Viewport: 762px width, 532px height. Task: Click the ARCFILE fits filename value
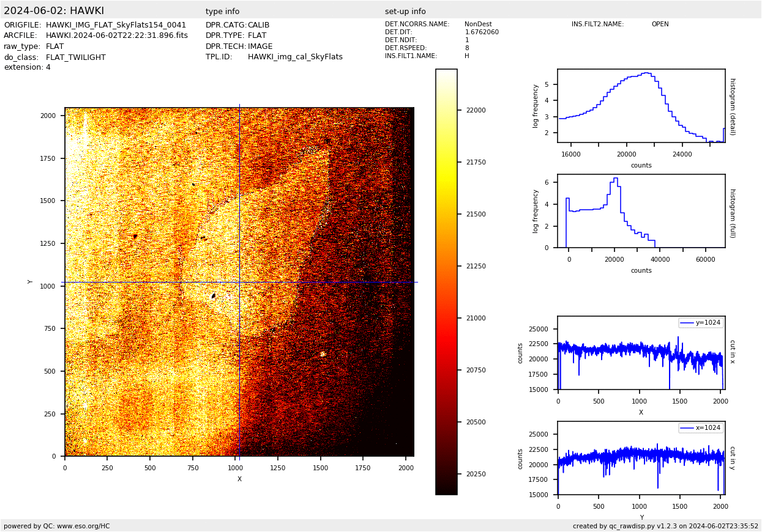(x=116, y=35)
